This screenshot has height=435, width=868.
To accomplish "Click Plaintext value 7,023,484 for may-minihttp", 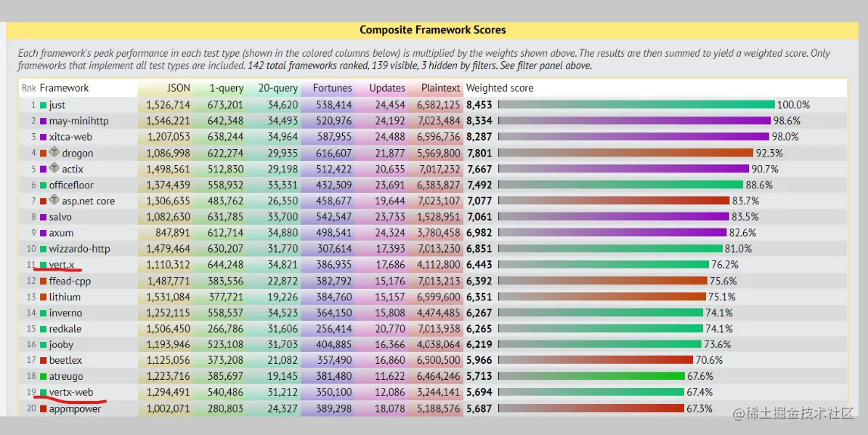I will click(x=438, y=121).
